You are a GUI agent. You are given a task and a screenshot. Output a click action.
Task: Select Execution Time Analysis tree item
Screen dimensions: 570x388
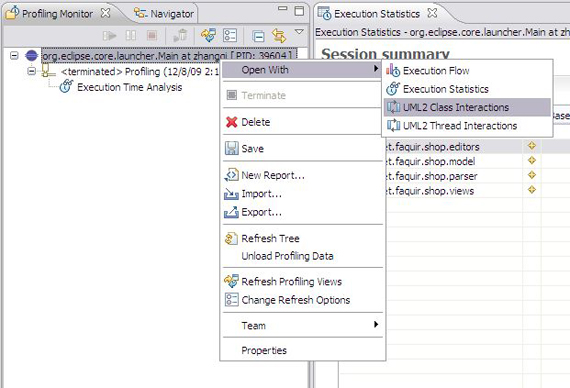tap(129, 87)
